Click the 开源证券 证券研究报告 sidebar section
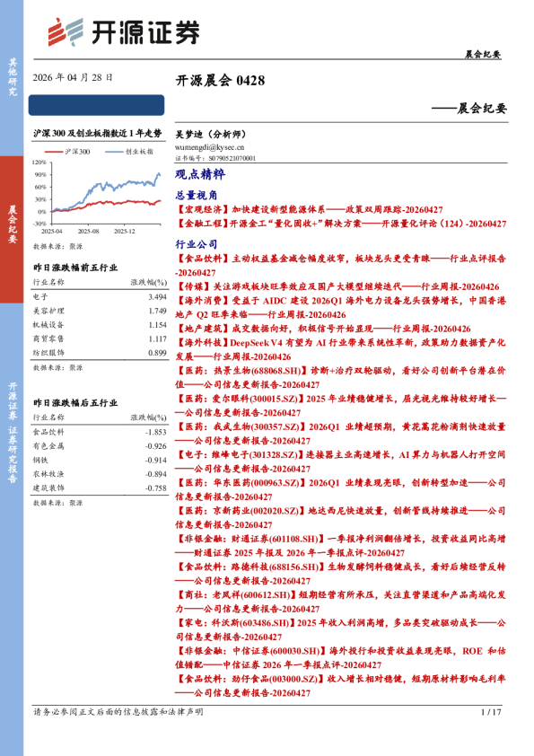The width and height of the screenshot is (534, 756). [12, 433]
